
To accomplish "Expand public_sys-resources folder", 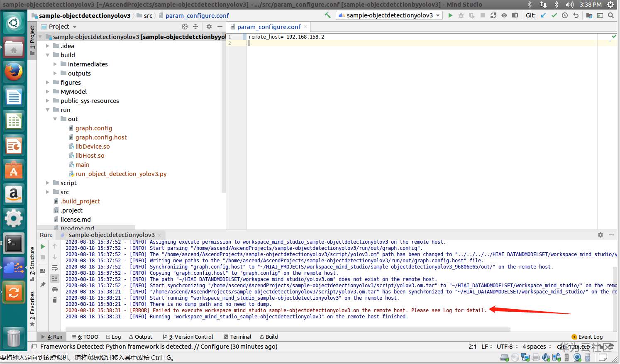I will click(x=48, y=101).
